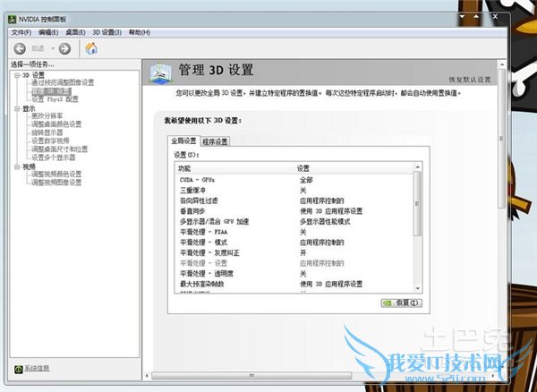
Task: Select 调整桌面颜色设置 in task tree
Action: (56, 124)
